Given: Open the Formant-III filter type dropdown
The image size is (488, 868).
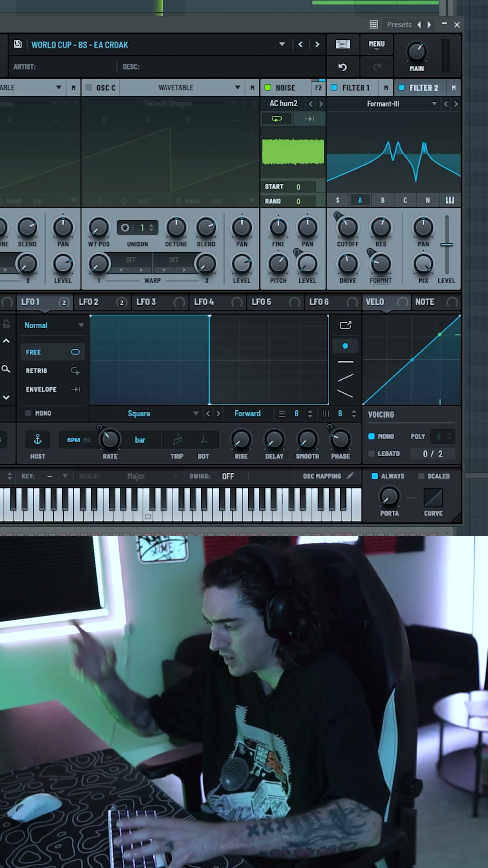Looking at the screenshot, I should pos(383,104).
